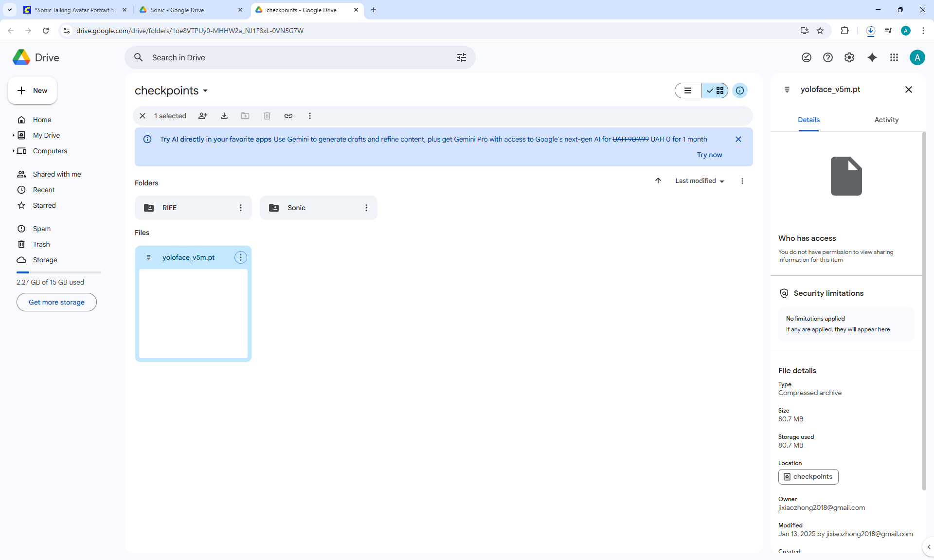Open Drive settings gear icon
The image size is (934, 560).
(x=849, y=57)
